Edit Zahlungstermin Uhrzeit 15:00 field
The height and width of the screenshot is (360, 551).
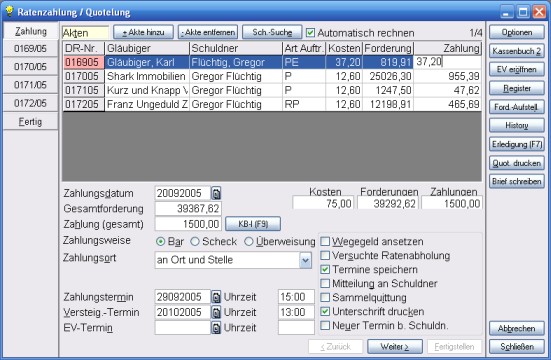click(x=296, y=297)
